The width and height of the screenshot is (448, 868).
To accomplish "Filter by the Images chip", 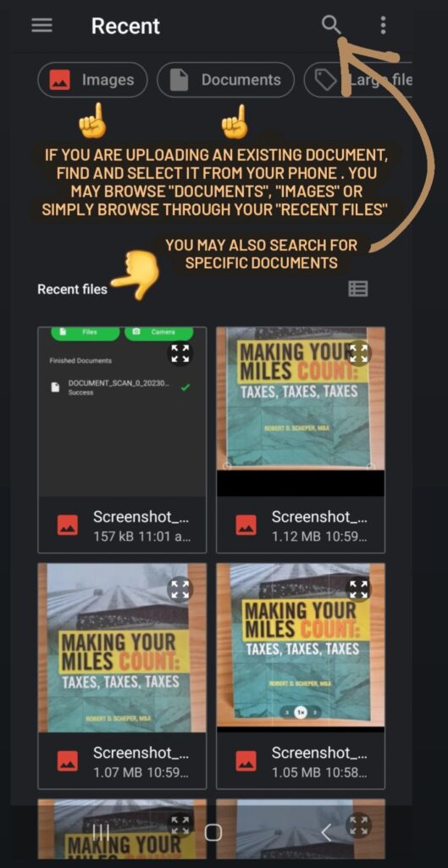I will point(92,81).
